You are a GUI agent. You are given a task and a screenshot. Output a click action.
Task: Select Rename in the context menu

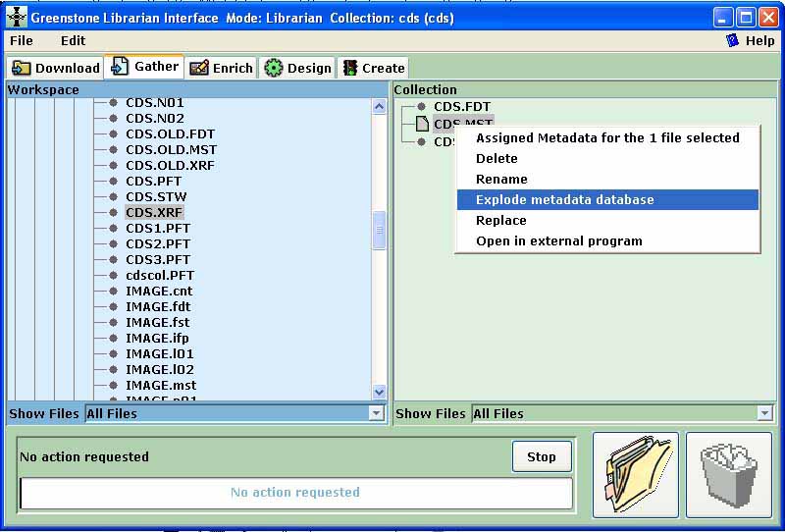[501, 179]
